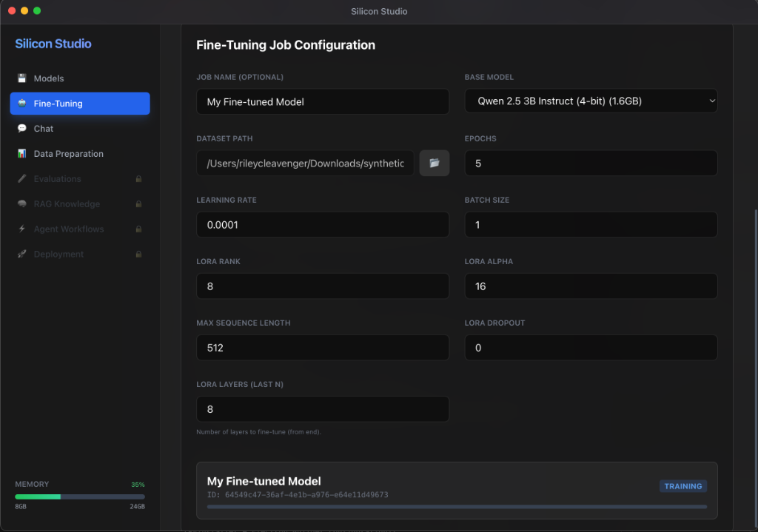
Task: Maximize the window with the green button
Action: coord(37,10)
